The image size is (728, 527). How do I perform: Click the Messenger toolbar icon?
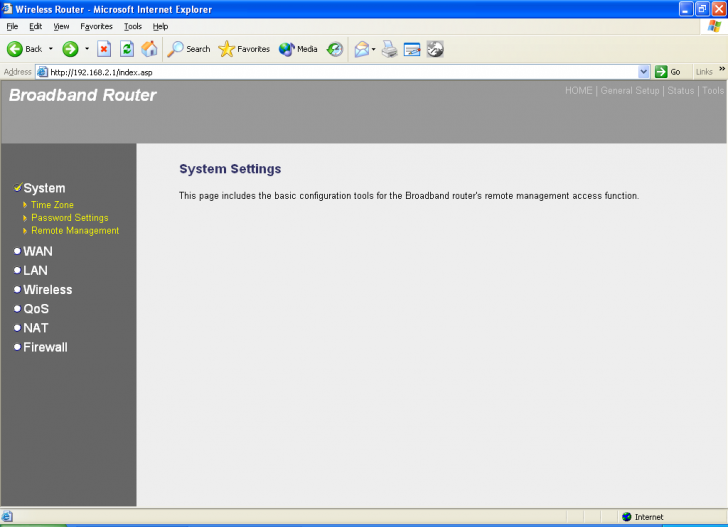435,49
